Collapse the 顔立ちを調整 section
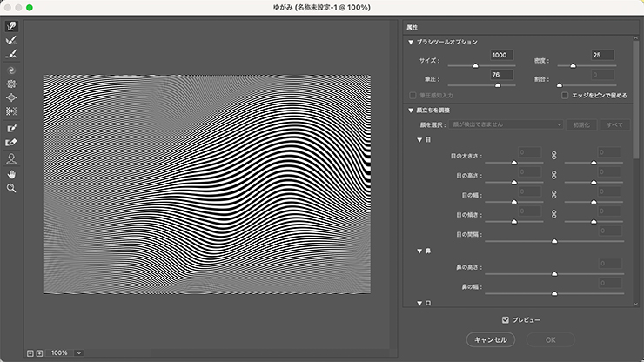This screenshot has height=362, width=644. pyautogui.click(x=411, y=110)
